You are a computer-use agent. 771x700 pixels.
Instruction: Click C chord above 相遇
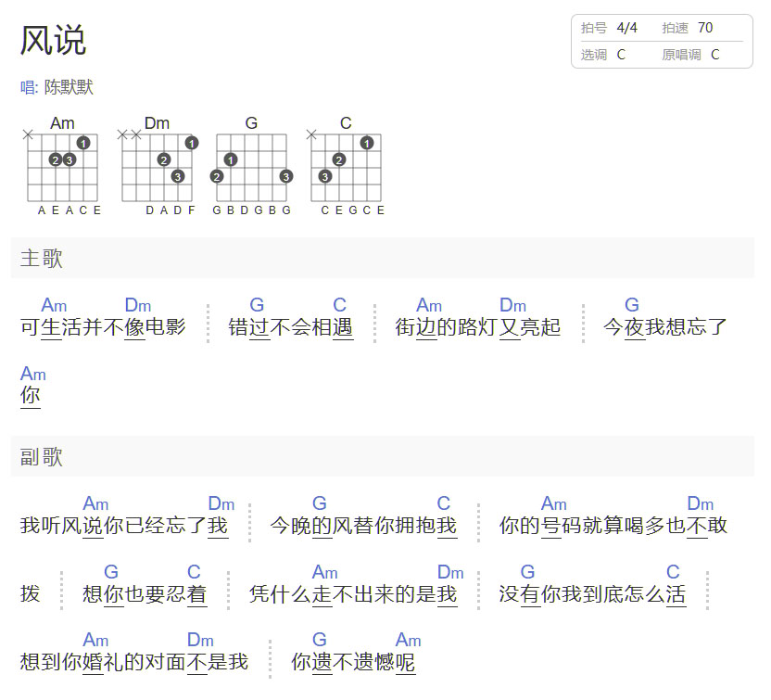pos(340,305)
